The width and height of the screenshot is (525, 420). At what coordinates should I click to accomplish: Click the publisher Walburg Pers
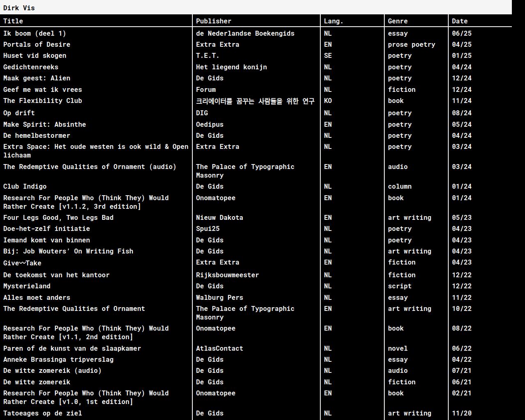coord(219,297)
